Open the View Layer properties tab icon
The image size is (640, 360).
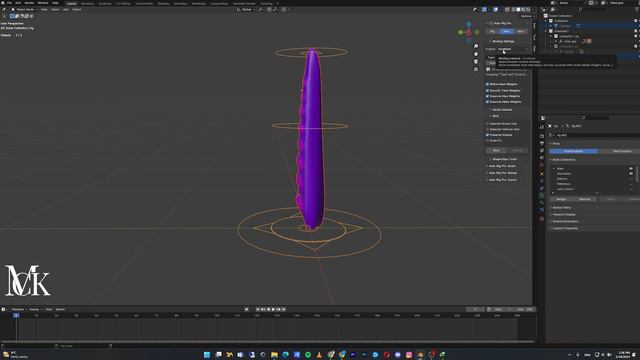542,150
